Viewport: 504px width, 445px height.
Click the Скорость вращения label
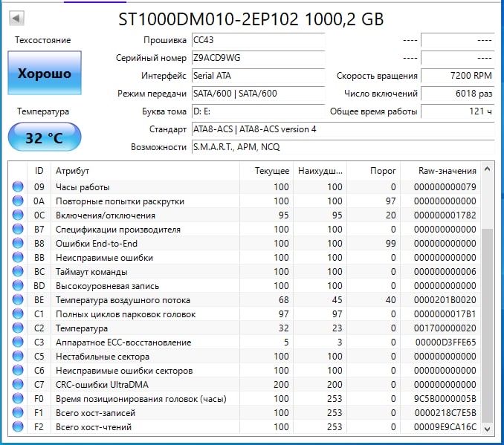(x=377, y=76)
